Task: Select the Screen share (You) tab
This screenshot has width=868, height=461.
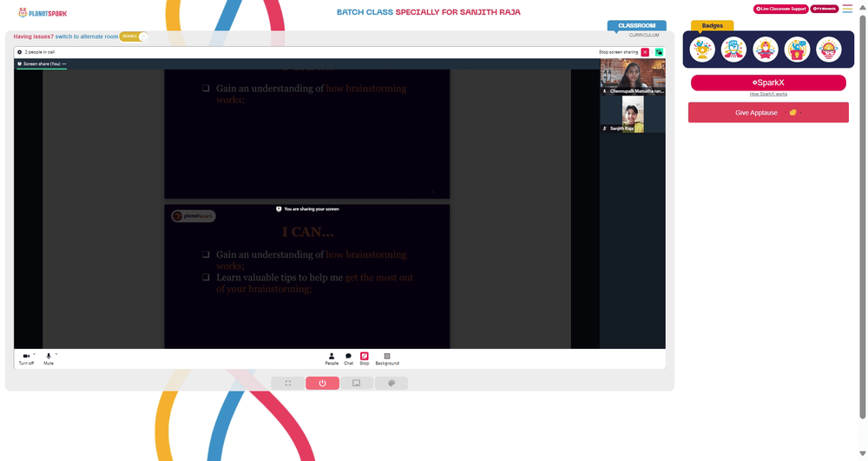Action: coord(42,63)
